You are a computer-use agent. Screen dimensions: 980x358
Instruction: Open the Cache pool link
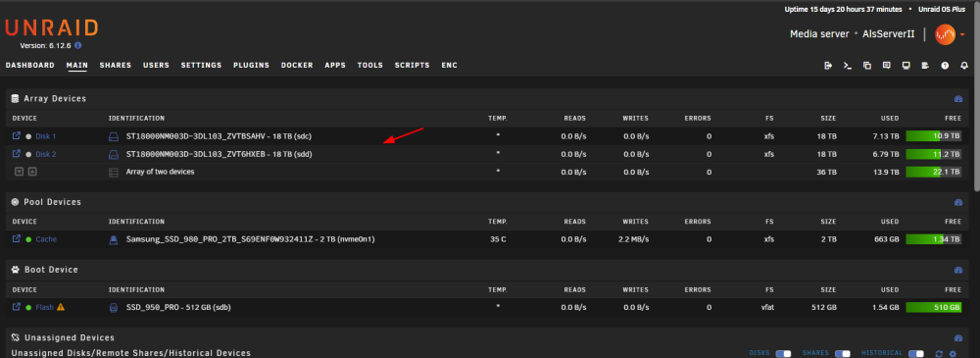(46, 239)
